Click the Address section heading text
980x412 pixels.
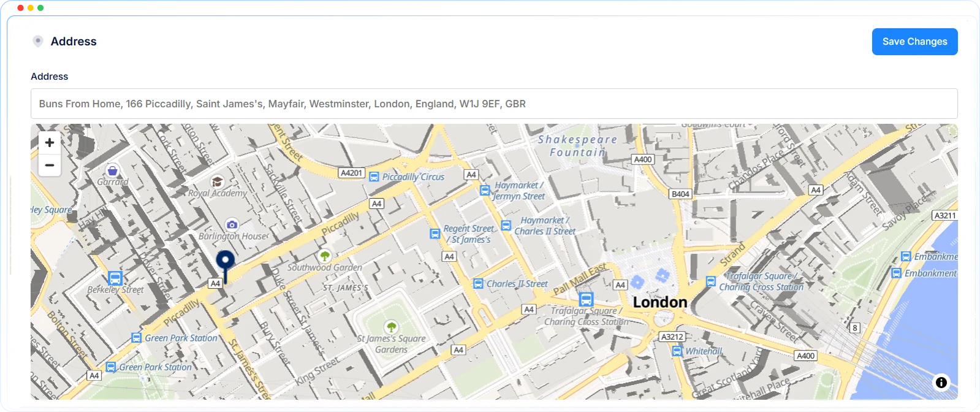tap(74, 41)
